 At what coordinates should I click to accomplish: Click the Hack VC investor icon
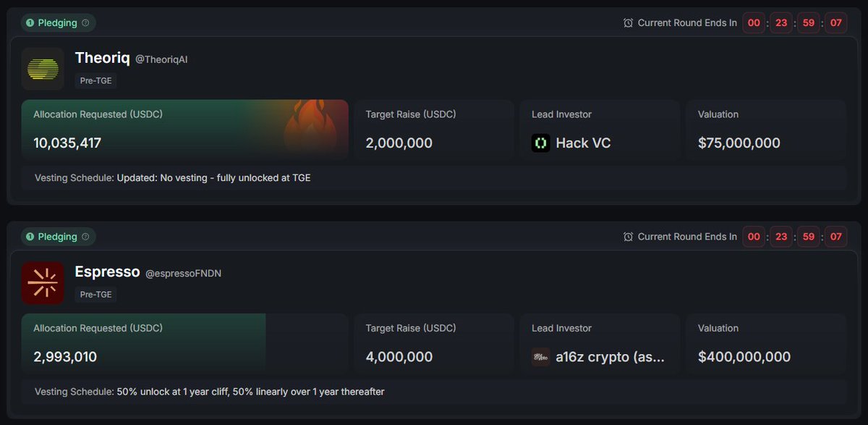click(x=540, y=143)
